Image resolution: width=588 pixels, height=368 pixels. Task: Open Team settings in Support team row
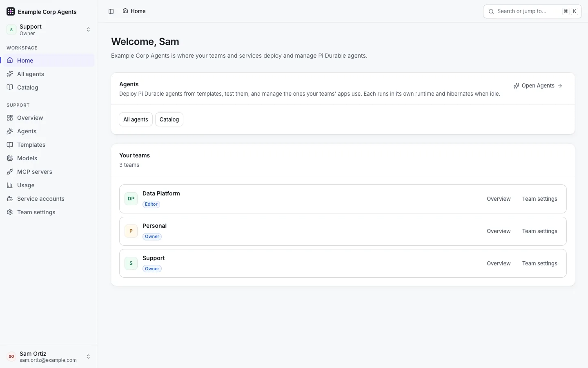[539, 263]
